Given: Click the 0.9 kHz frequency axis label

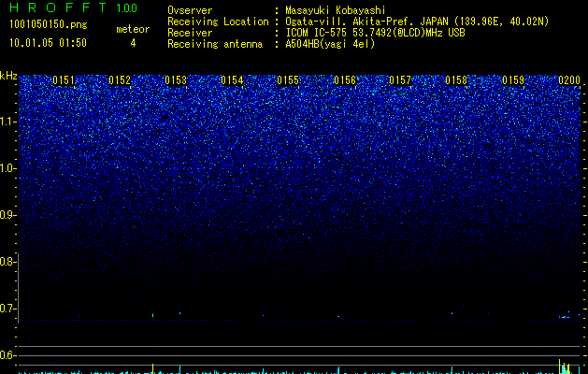Looking at the screenshot, I should pos(7,215).
